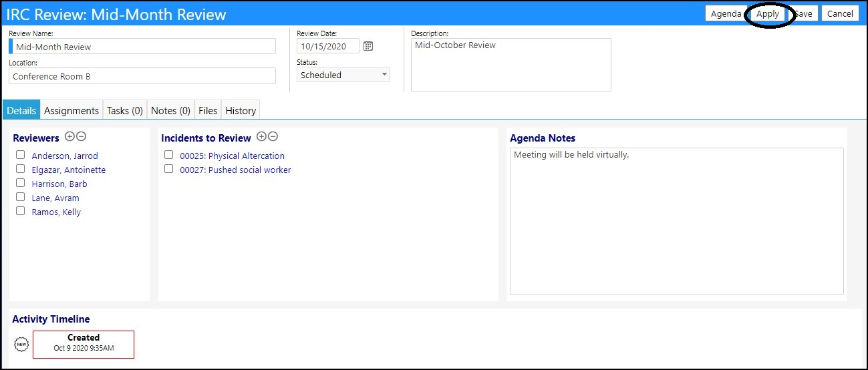The height and width of the screenshot is (370, 868).
Task: Add a reviewer with the plus icon
Action: click(x=69, y=137)
